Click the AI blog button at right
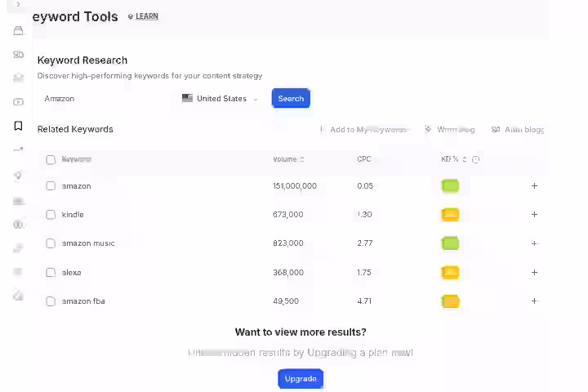This screenshot has width=588, height=392. coord(518,129)
